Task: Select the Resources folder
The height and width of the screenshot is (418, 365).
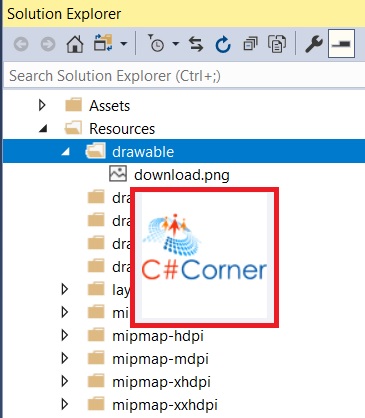Action: (x=122, y=129)
